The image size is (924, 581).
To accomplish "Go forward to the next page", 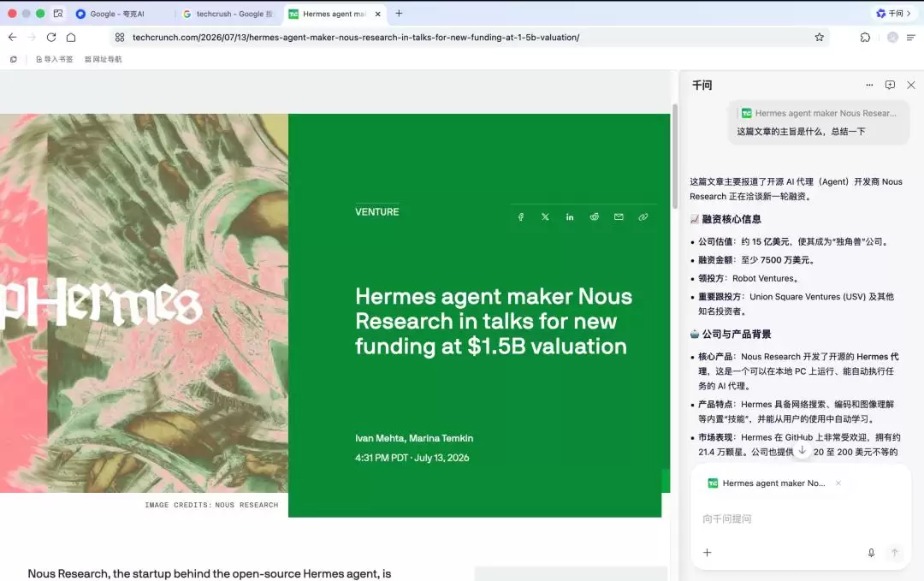I will click(x=32, y=37).
